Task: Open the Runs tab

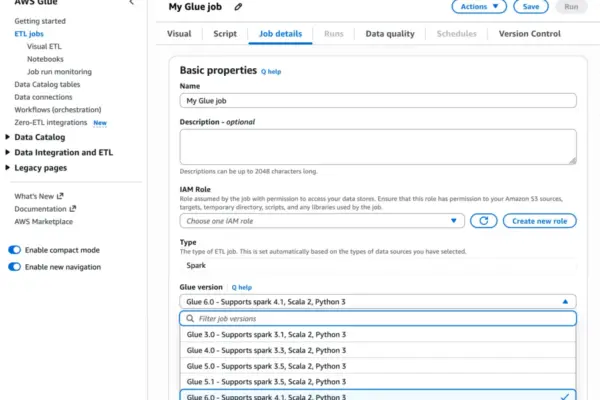Action: [x=334, y=34]
